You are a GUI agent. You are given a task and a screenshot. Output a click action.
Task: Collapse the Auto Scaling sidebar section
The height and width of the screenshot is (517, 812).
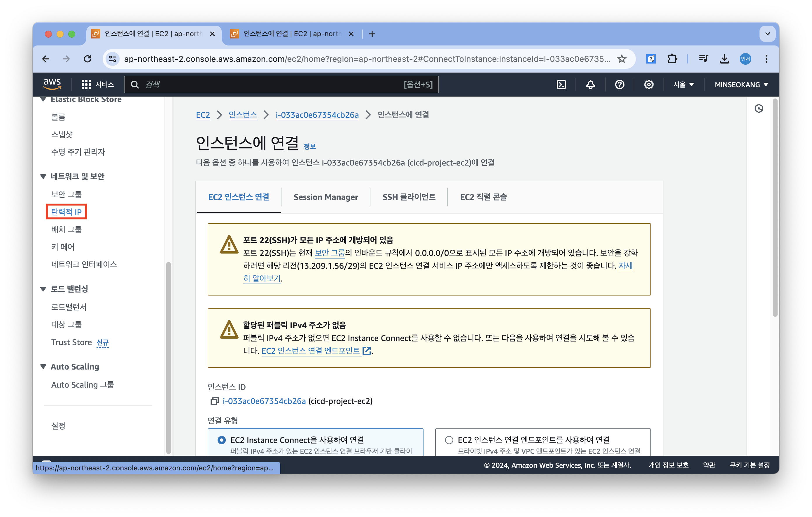pyautogui.click(x=43, y=366)
